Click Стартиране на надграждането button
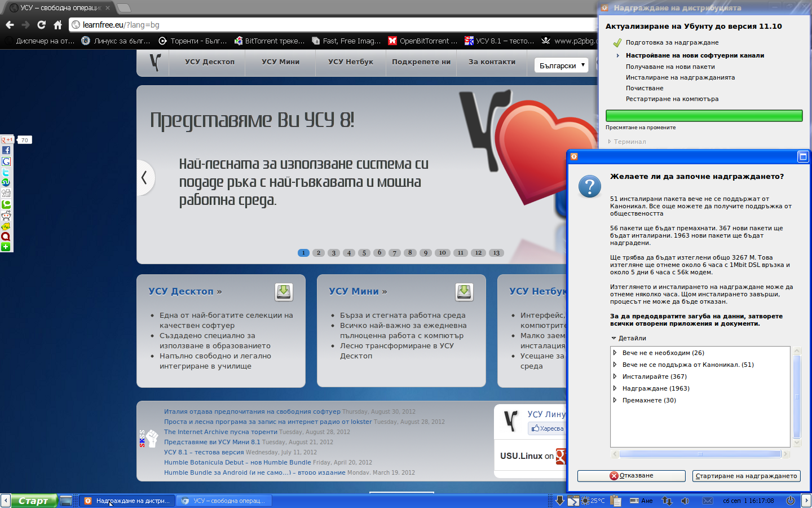This screenshot has height=508, width=812. 746,476
